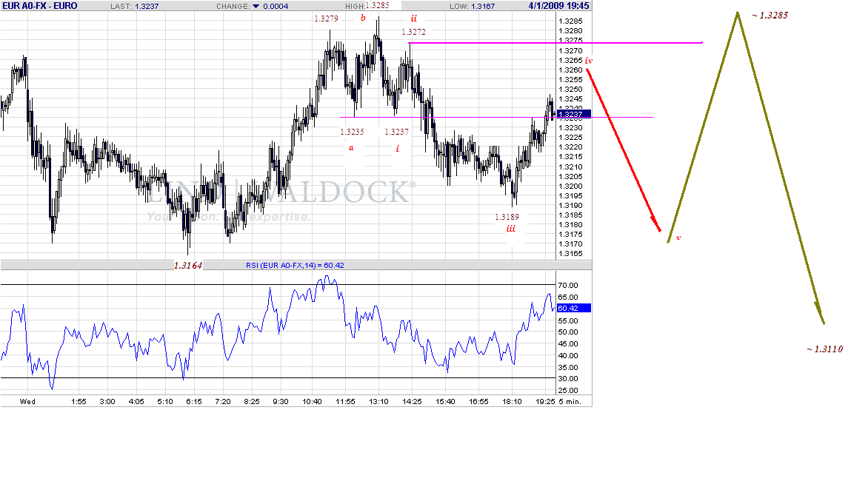
Task: Click the 40.00 level on the RSI axis
Action: (x=568, y=356)
